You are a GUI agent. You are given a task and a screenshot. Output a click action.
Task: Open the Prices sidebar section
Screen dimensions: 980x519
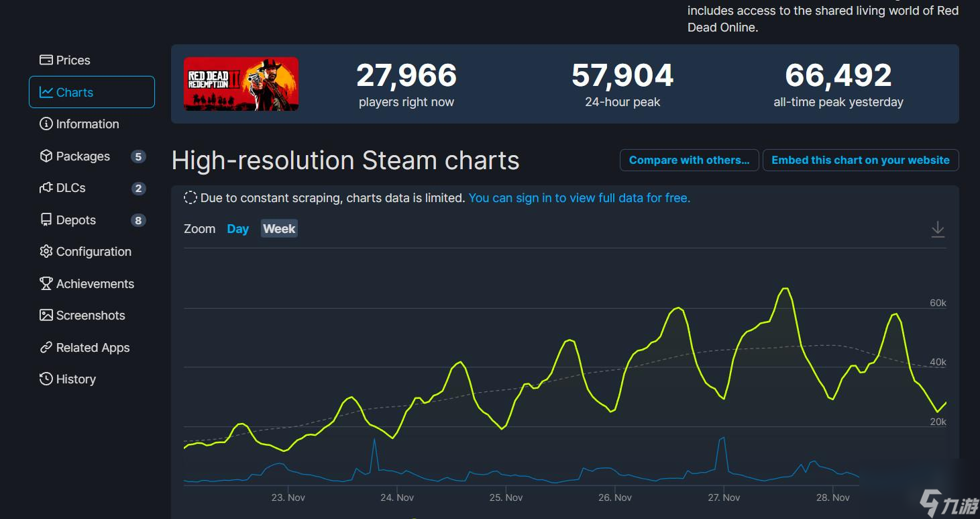click(92, 60)
